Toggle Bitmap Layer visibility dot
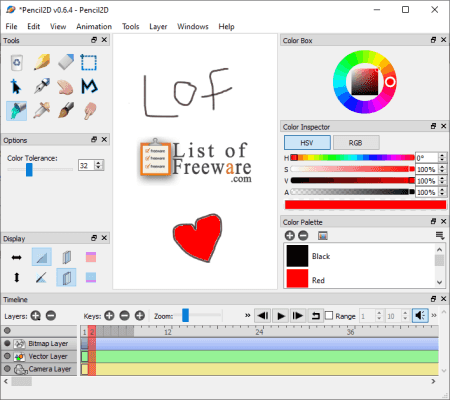This screenshot has width=450, height=400. click(7, 343)
